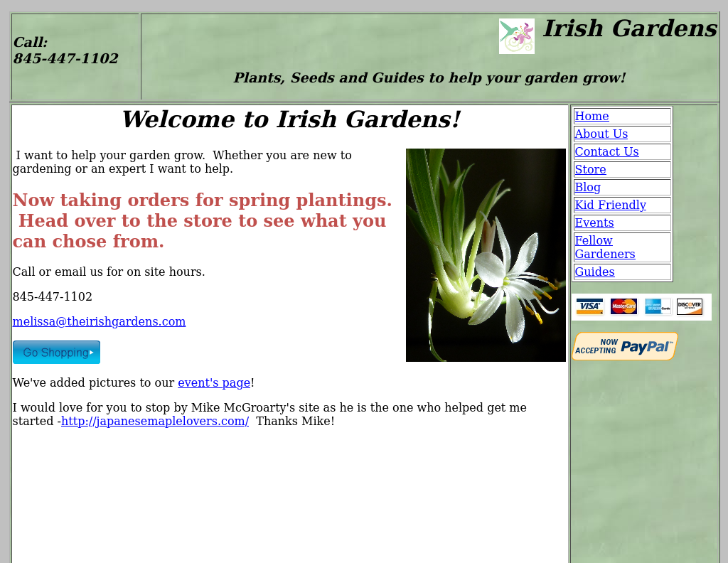Screen dimensions: 728x563
Task: Follow the event's page link
Action: click(x=213, y=383)
